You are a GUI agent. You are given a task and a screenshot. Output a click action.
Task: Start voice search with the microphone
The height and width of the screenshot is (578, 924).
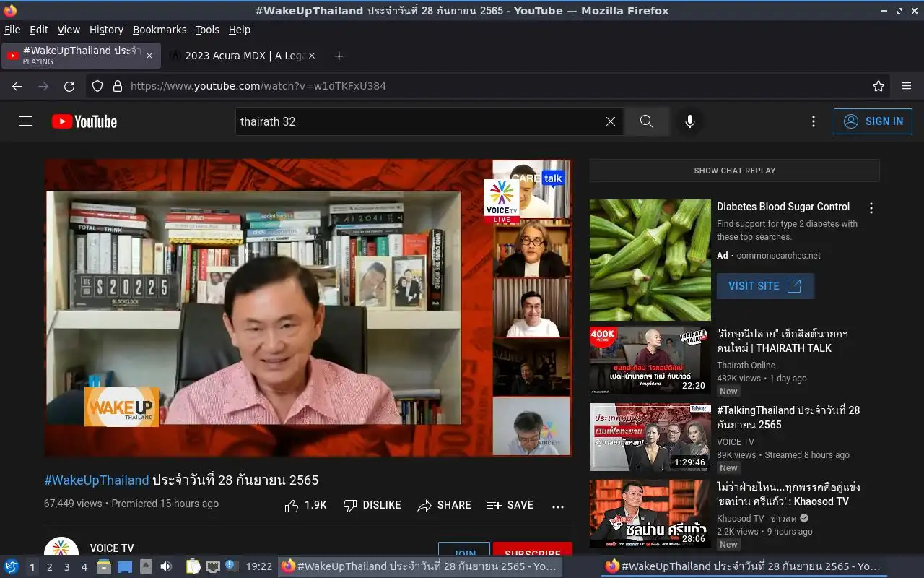coord(690,121)
